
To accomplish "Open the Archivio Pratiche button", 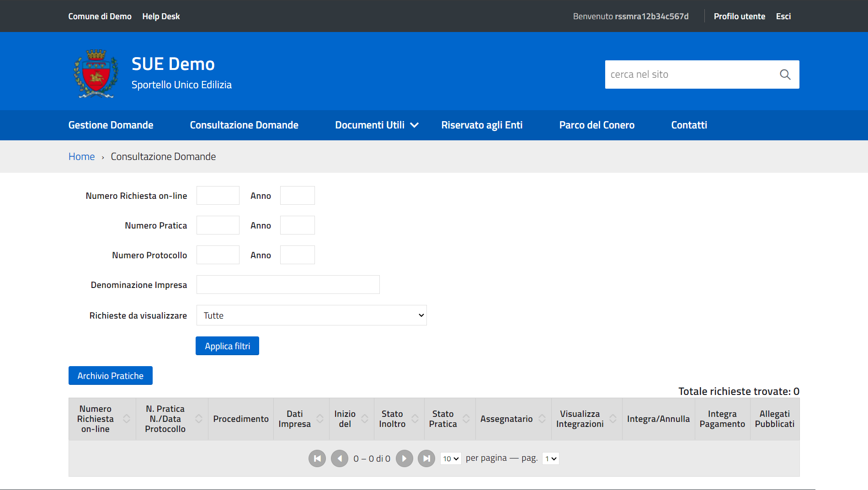I will 110,376.
